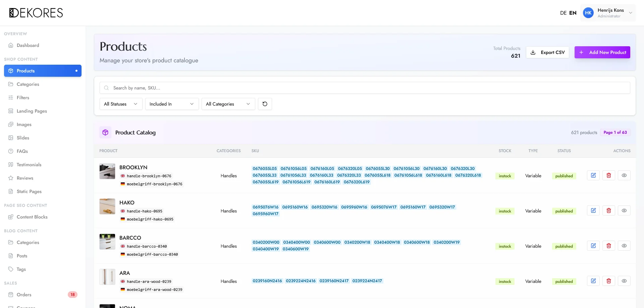Export products with Export CSV button
The width and height of the screenshot is (644, 308).
(547, 52)
